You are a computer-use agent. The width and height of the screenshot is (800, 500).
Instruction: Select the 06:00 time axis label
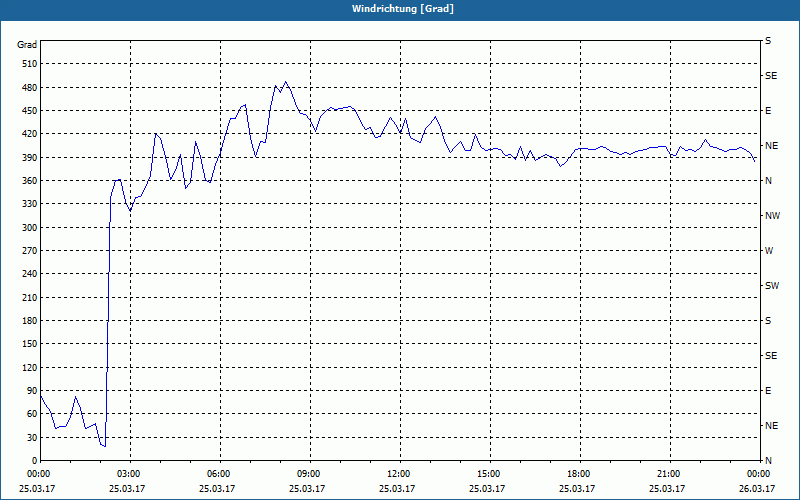pos(220,474)
